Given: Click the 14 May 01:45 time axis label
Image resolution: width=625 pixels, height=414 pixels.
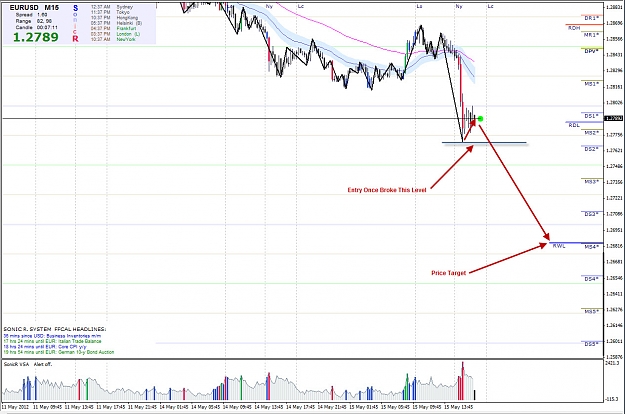Looking at the screenshot, I should click(174, 407).
